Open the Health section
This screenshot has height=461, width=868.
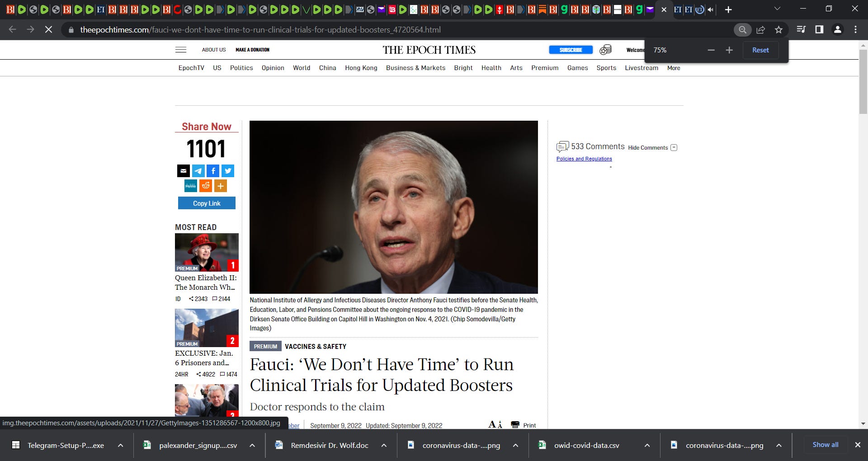(491, 68)
